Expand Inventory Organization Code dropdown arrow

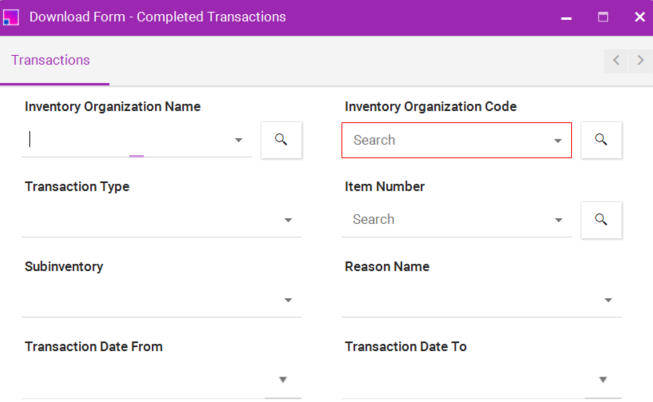coord(558,141)
